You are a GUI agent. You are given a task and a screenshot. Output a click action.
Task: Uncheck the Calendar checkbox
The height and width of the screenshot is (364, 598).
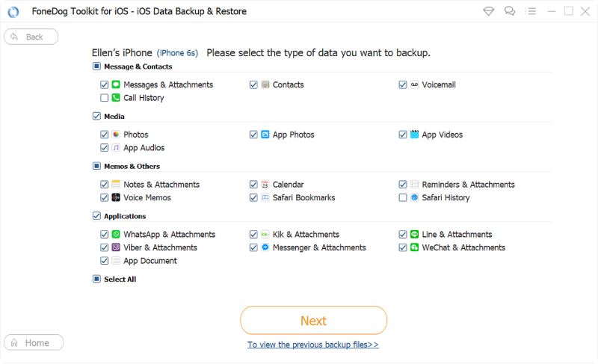(x=253, y=185)
